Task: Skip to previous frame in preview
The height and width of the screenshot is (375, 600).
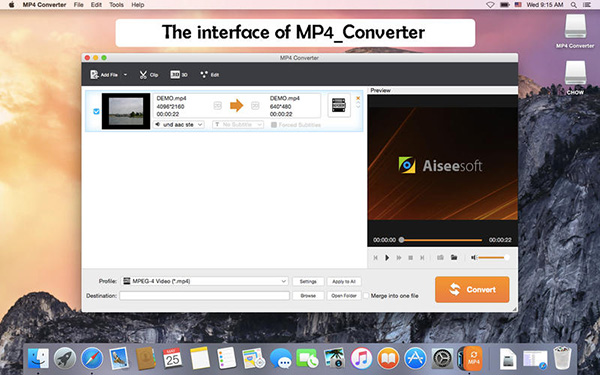Action: [375, 258]
